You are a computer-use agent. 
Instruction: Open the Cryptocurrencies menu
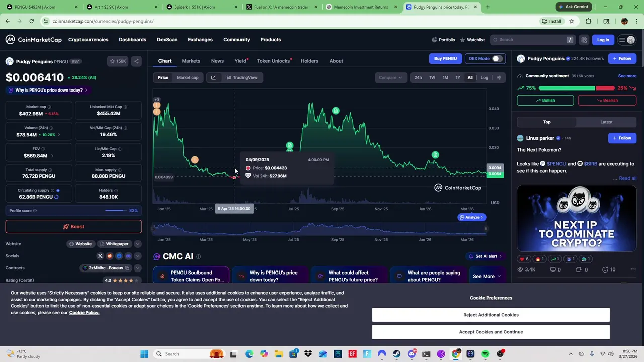tap(88, 40)
